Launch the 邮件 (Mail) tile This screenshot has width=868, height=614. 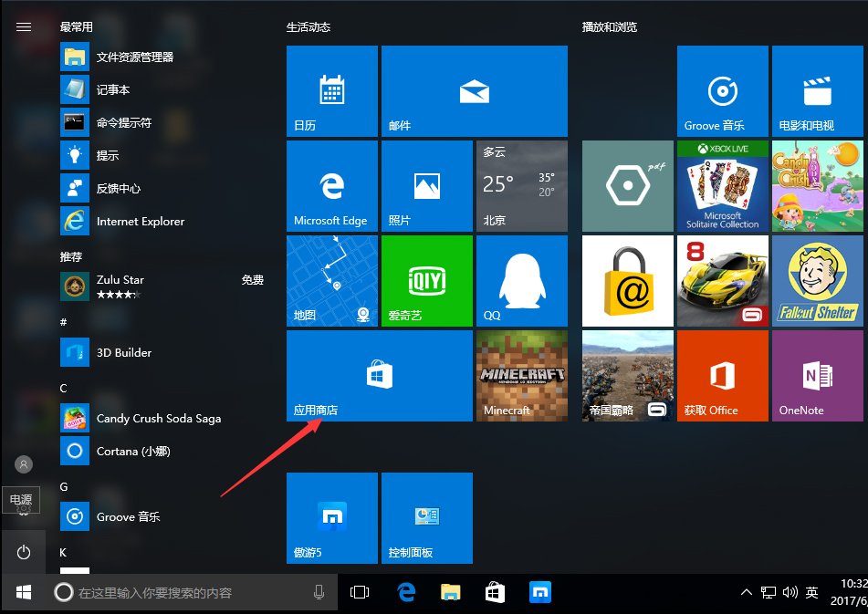tap(474, 90)
